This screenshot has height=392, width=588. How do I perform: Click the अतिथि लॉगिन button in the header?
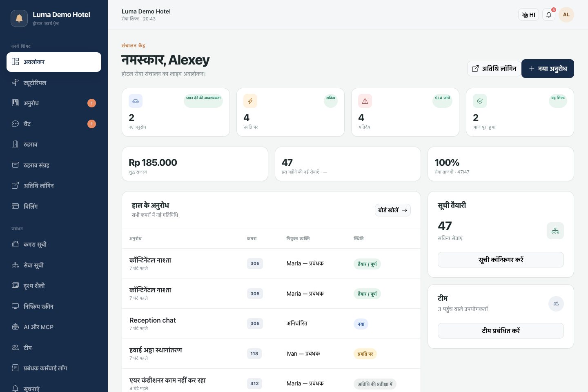tap(494, 69)
